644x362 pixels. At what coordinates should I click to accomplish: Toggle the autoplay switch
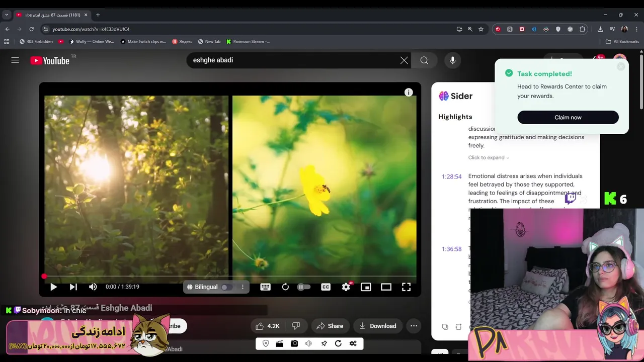[x=304, y=287]
